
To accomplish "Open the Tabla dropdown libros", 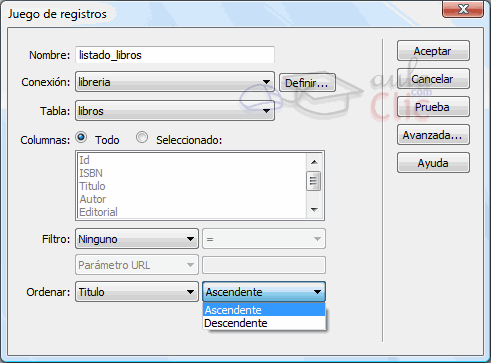I will (x=175, y=111).
